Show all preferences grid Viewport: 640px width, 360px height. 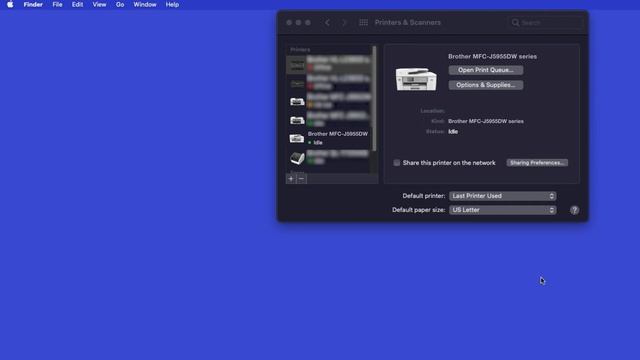point(363,22)
